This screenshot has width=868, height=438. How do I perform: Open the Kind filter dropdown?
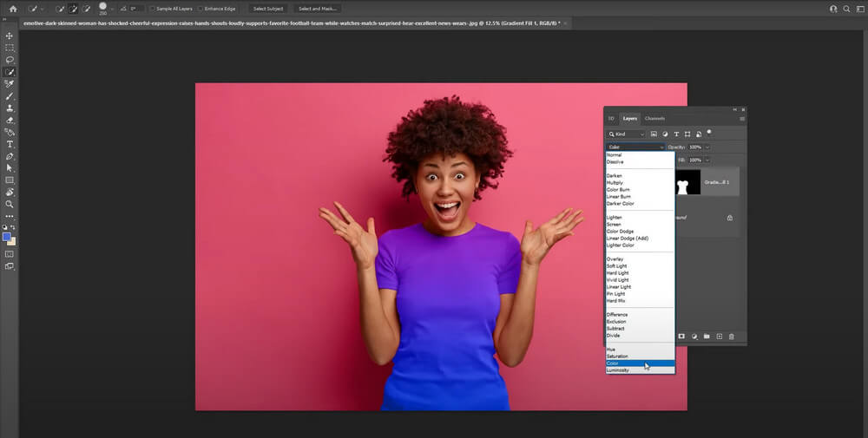pos(626,134)
